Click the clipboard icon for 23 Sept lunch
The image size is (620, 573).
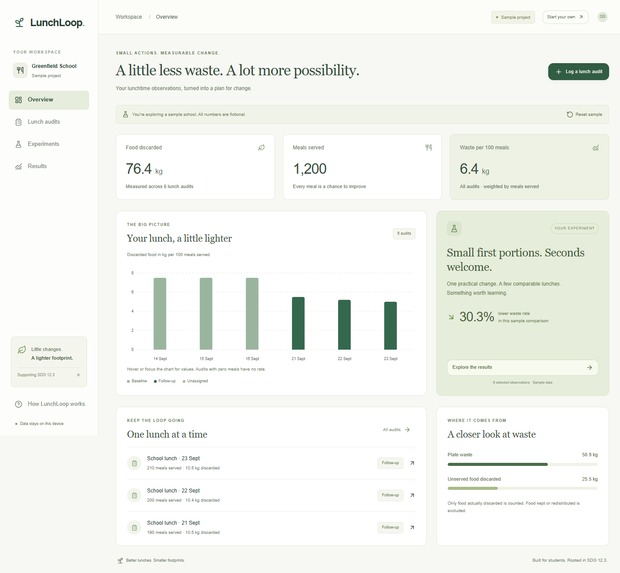134,463
